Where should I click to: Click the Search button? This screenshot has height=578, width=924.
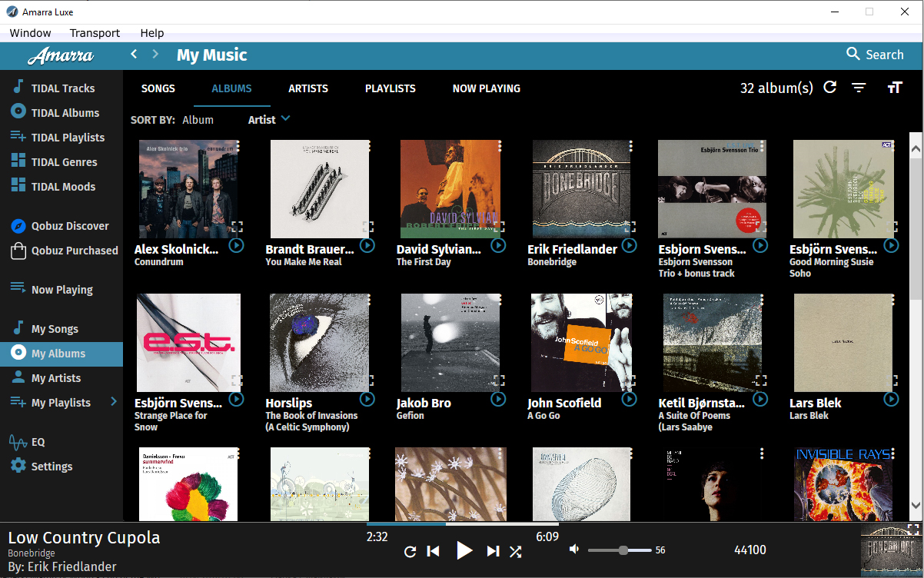[875, 55]
